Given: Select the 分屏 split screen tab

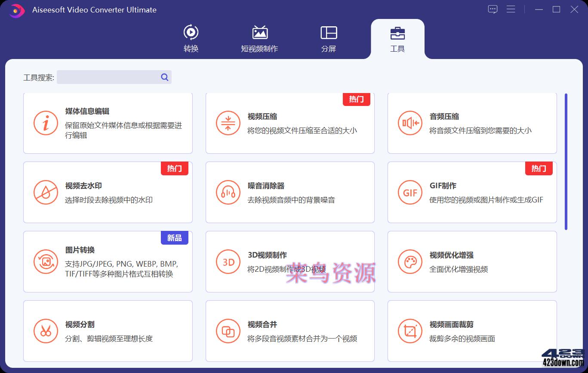Looking at the screenshot, I should (328, 38).
